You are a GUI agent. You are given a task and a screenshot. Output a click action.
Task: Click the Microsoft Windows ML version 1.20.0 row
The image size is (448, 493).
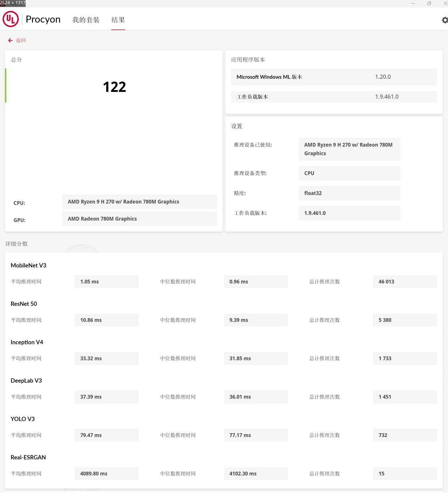pyautogui.click(x=333, y=77)
